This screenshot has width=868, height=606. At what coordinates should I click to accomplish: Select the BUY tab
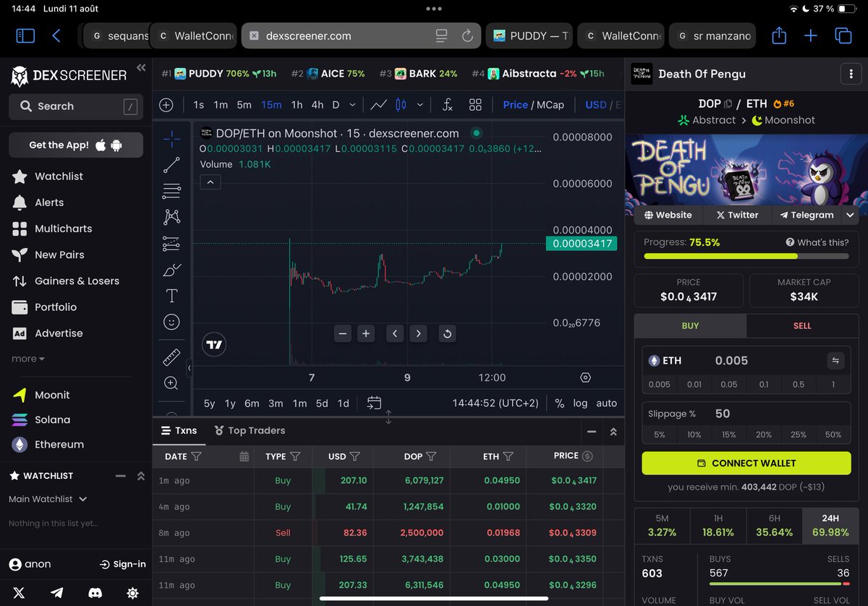(x=690, y=325)
